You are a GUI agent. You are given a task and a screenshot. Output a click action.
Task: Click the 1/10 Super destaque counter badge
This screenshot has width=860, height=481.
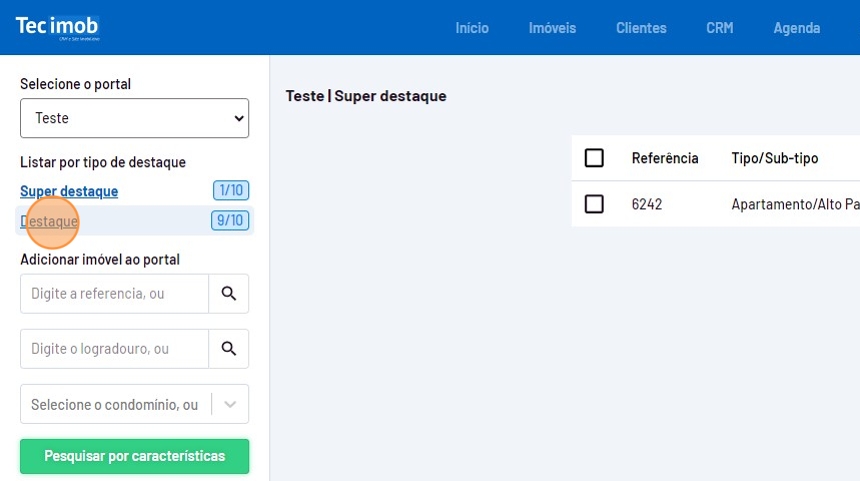click(230, 191)
